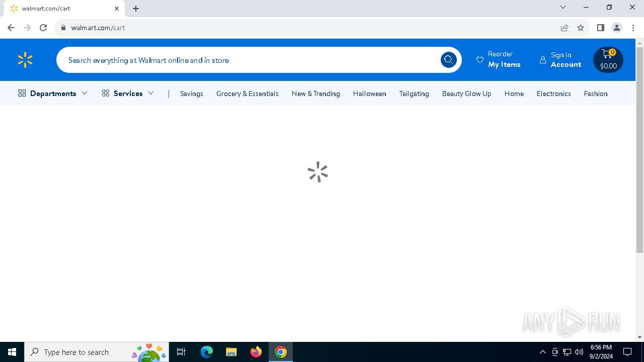Click the browser address bar URL
Viewport: 644px width, 362px height.
98,28
